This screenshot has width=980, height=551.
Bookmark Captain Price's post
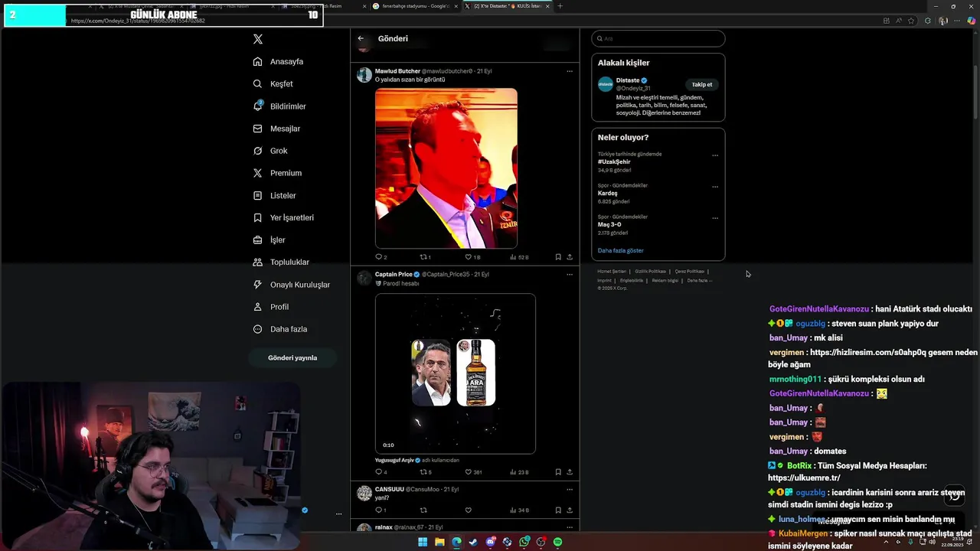[558, 472]
